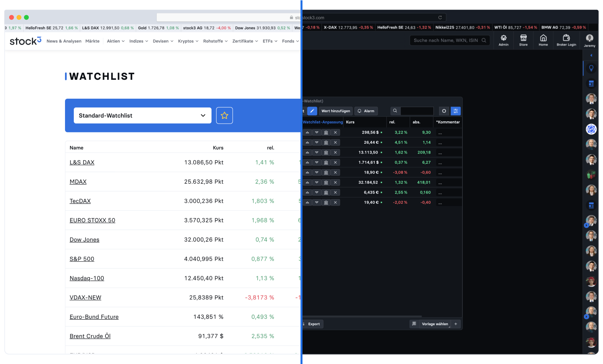Expand the Aktien menu

[x=116, y=41]
